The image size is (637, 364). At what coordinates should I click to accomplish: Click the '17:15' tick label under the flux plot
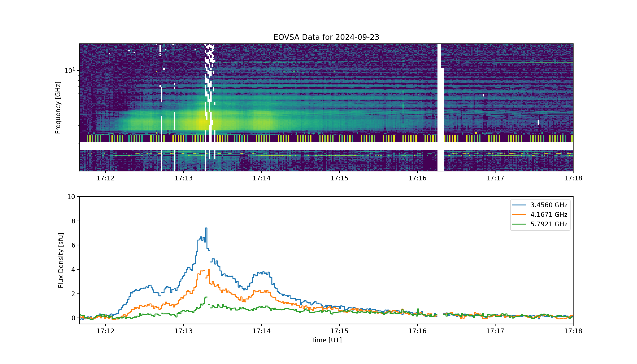click(x=339, y=331)
